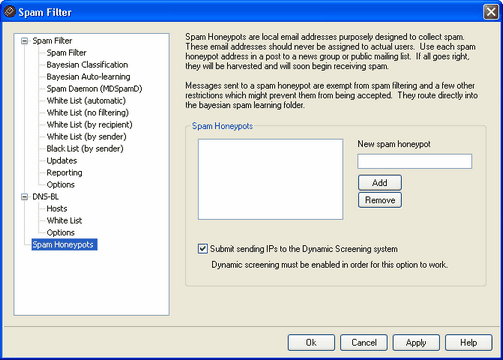Screen dimensions: 503x360
Task: Open White List (automatic) page
Action: point(86,101)
